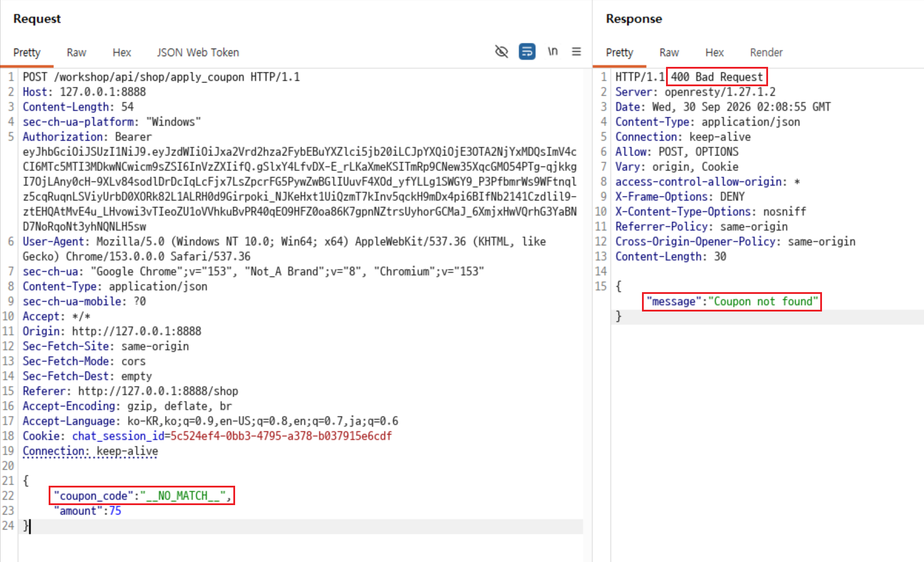The width and height of the screenshot is (924, 562).
Task: Toggle hide non-printable characters eye icon
Action: click(501, 52)
